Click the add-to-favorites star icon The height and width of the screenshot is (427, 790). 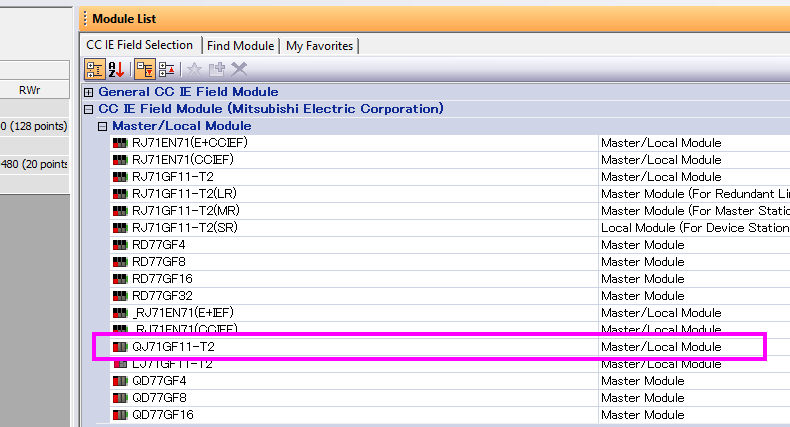click(194, 69)
